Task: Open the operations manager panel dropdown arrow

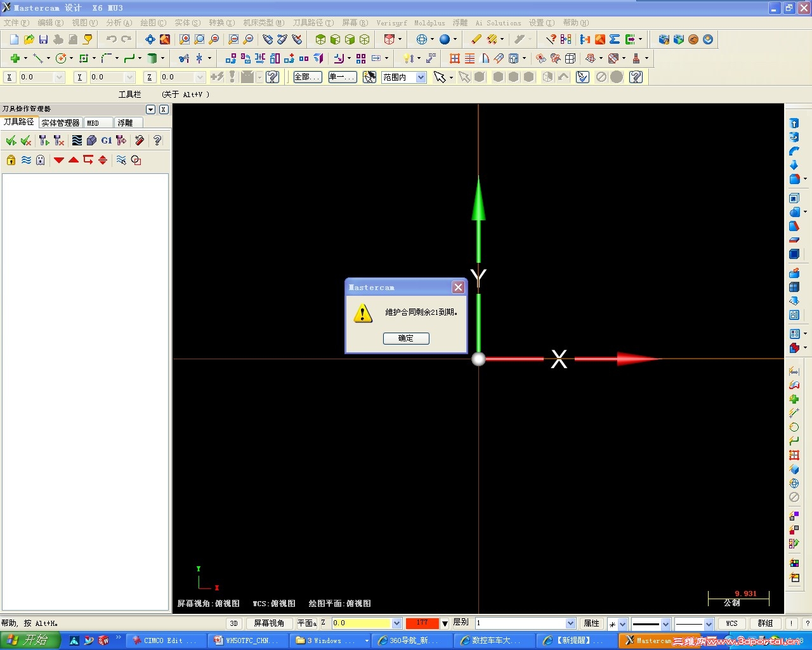Action: [x=151, y=109]
